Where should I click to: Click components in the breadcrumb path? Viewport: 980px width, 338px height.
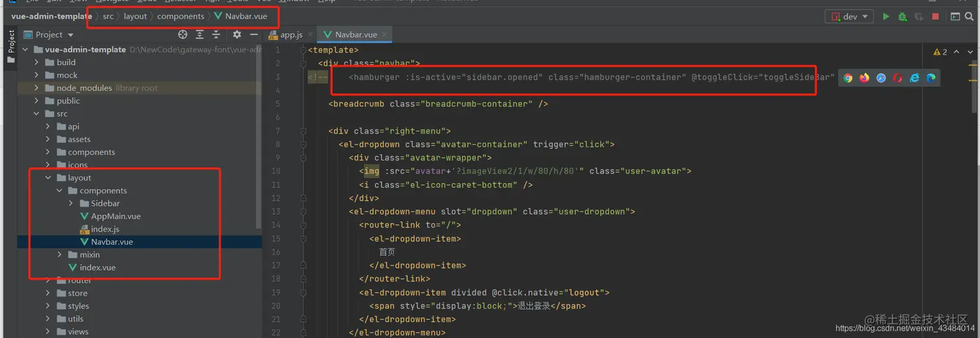[181, 16]
